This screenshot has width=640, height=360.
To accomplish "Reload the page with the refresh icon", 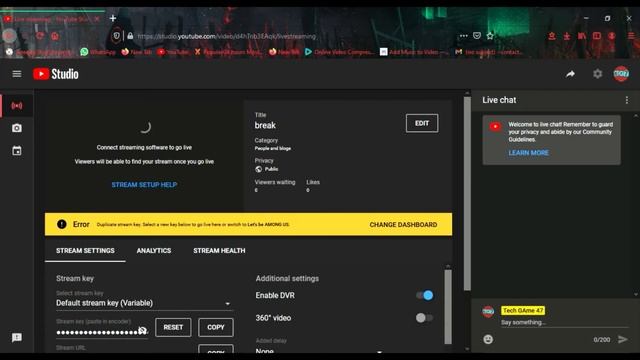I will tap(40, 36).
